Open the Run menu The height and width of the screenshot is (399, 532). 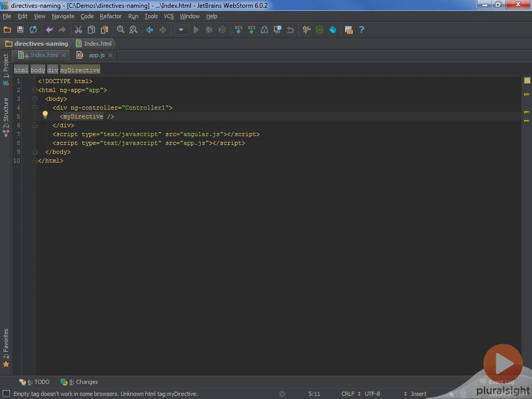134,16
